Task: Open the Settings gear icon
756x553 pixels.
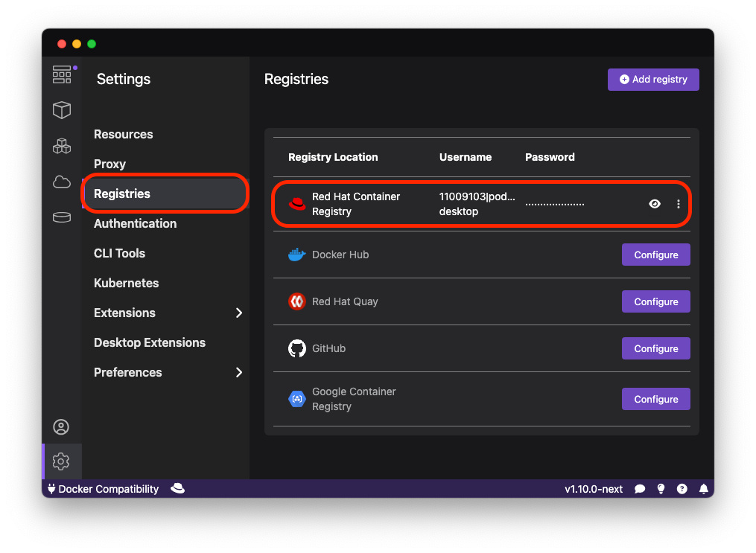Action: coord(61,461)
